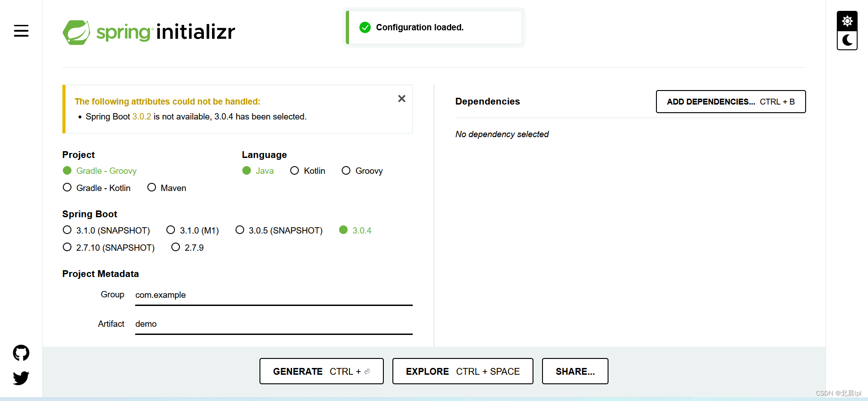This screenshot has height=401, width=868.
Task: Choose Groovy language option
Action: tap(363, 171)
